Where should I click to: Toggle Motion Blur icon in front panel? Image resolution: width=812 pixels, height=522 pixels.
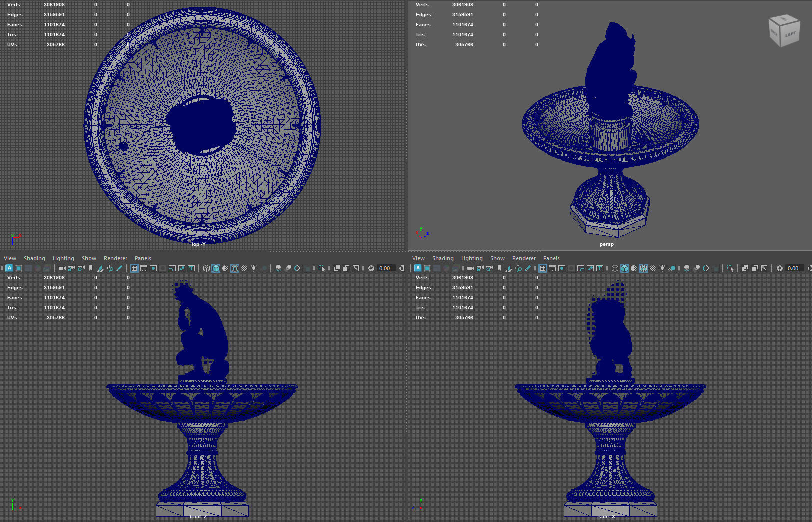(288, 268)
